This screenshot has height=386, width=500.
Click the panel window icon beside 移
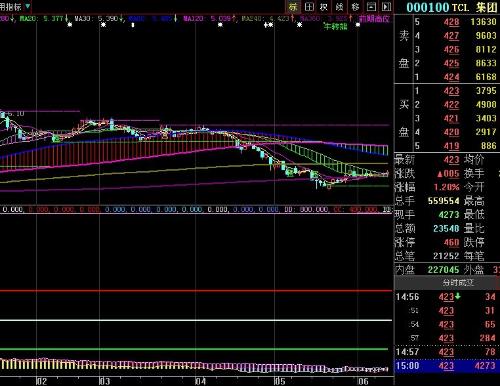(x=371, y=7)
